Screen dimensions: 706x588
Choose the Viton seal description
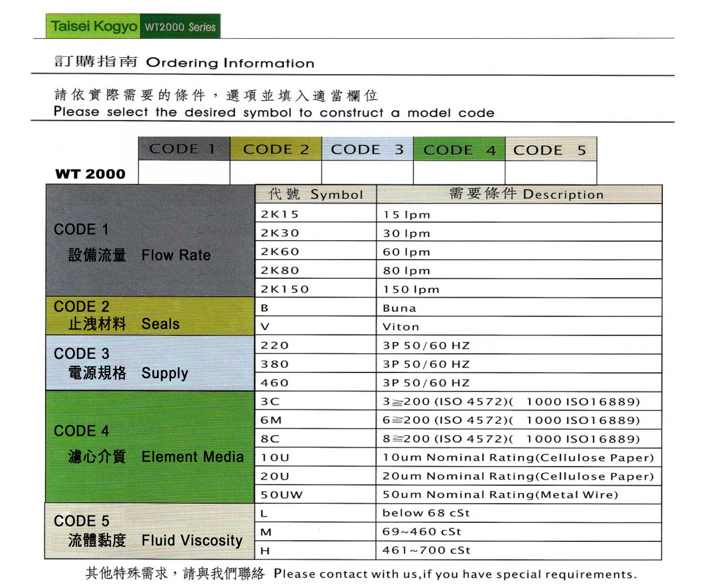(x=401, y=327)
